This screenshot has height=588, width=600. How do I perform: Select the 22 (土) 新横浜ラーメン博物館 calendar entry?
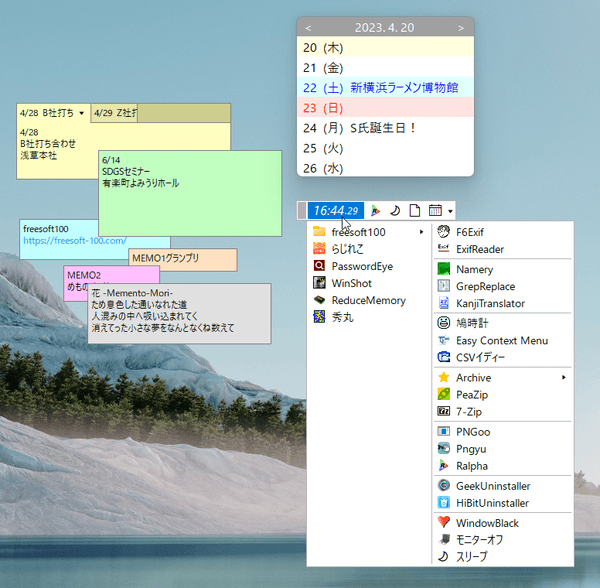point(385,87)
